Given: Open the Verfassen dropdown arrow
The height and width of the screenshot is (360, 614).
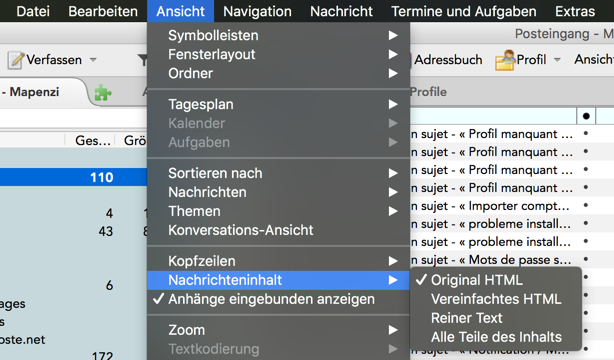Looking at the screenshot, I should [x=93, y=60].
